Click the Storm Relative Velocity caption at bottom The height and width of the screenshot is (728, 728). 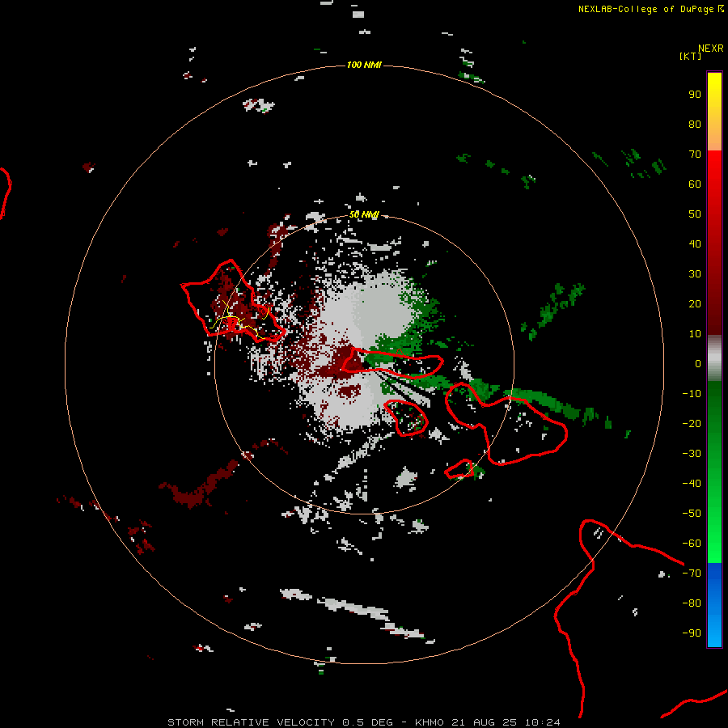364,722
